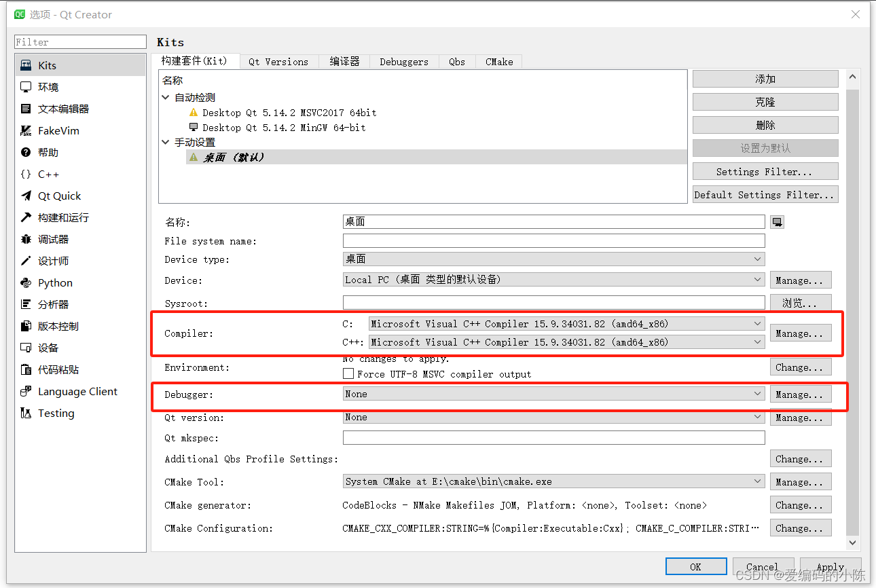
Task: Open the 分析器 settings category
Action: point(80,304)
